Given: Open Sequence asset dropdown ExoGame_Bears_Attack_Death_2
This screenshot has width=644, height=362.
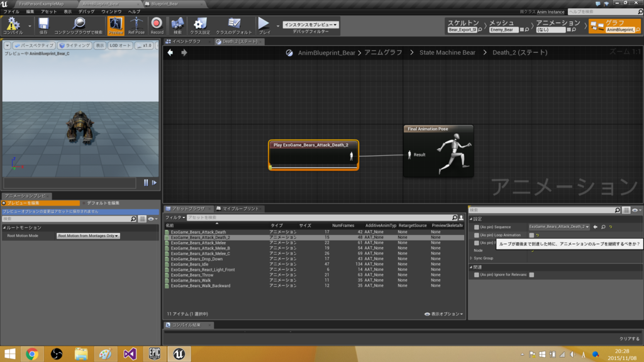Looking at the screenshot, I should [559, 227].
